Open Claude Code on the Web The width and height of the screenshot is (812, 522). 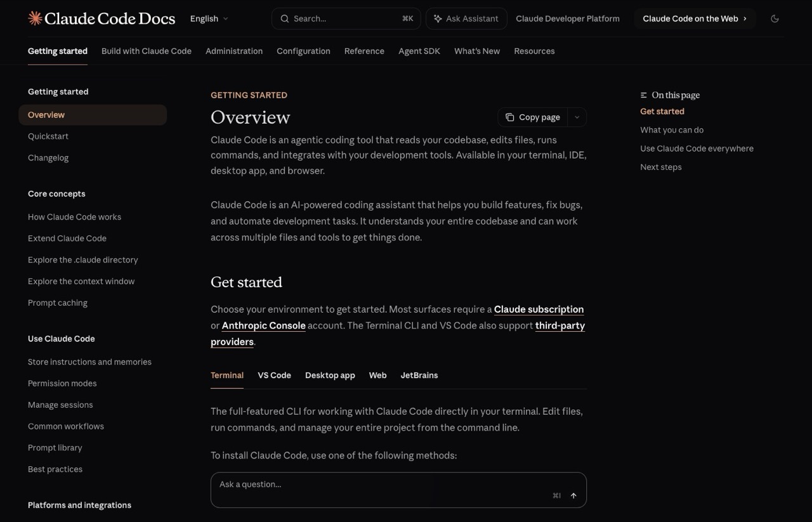coord(695,19)
